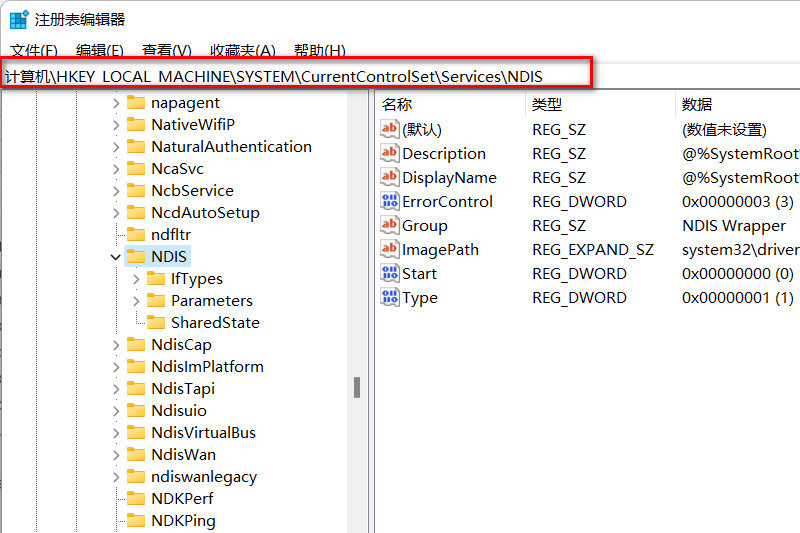Expand the NcbService key
This screenshot has width=800, height=533.
tap(116, 191)
